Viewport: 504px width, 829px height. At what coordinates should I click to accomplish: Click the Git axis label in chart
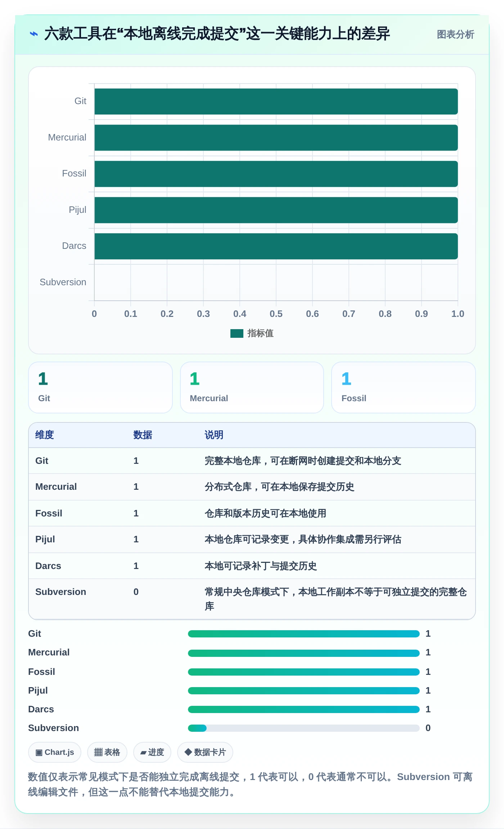point(80,101)
